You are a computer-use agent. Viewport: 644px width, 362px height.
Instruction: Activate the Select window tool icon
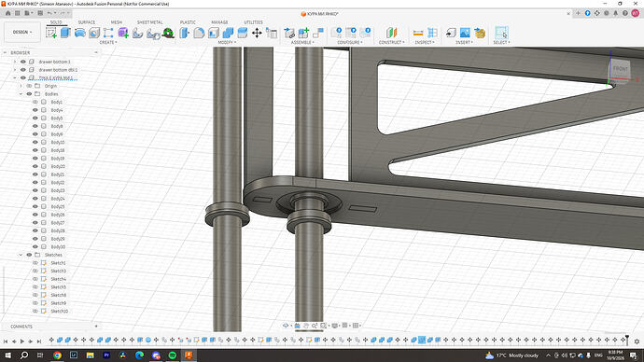coord(501,33)
